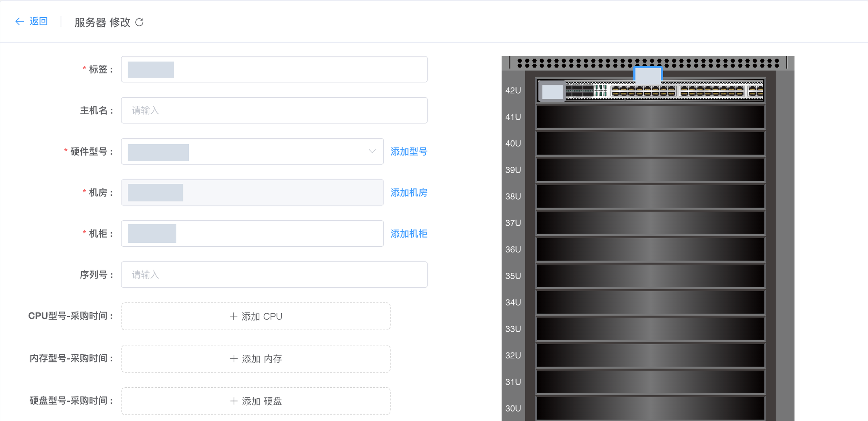The height and width of the screenshot is (421, 868).
Task: Select empty rack slot 35U
Action: (x=651, y=276)
